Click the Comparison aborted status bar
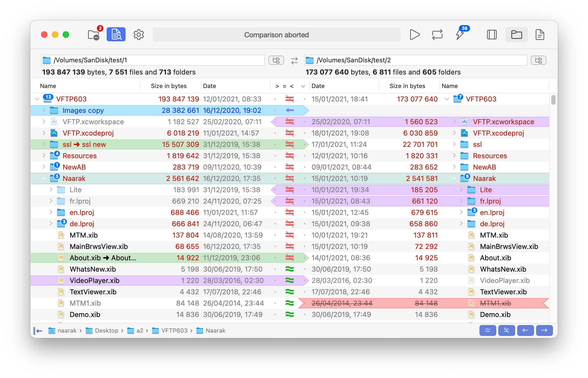Screen dimensions: 588x378 tap(276, 35)
